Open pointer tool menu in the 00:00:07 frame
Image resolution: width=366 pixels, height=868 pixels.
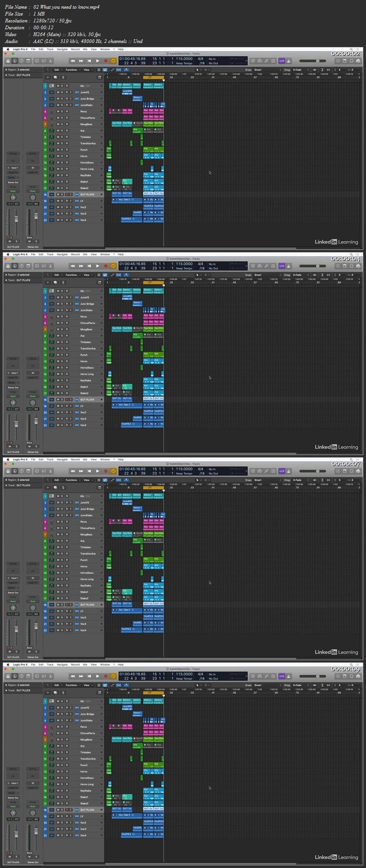coord(198,480)
